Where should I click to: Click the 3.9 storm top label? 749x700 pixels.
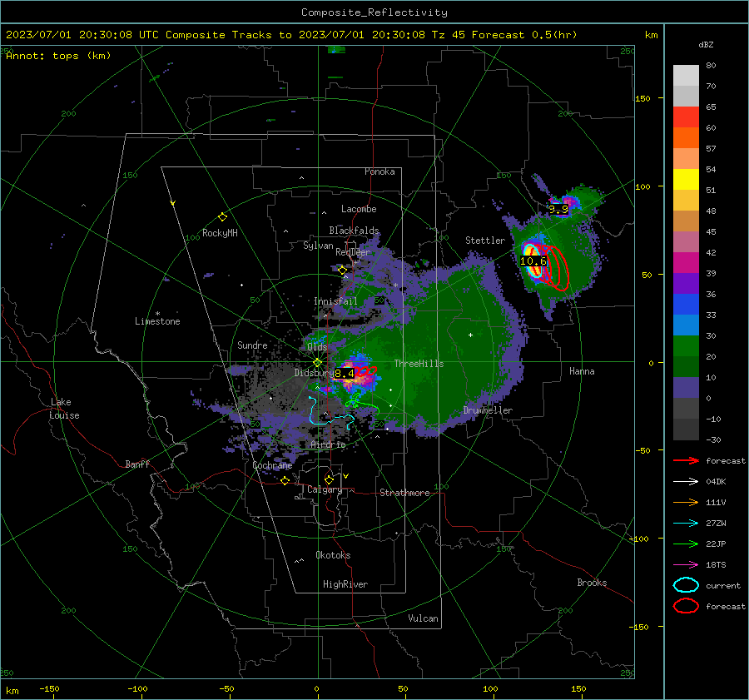(x=558, y=209)
